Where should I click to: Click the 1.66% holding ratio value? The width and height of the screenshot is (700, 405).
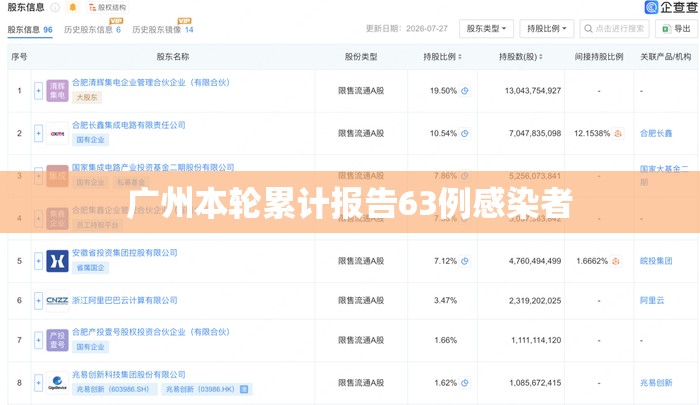point(445,340)
